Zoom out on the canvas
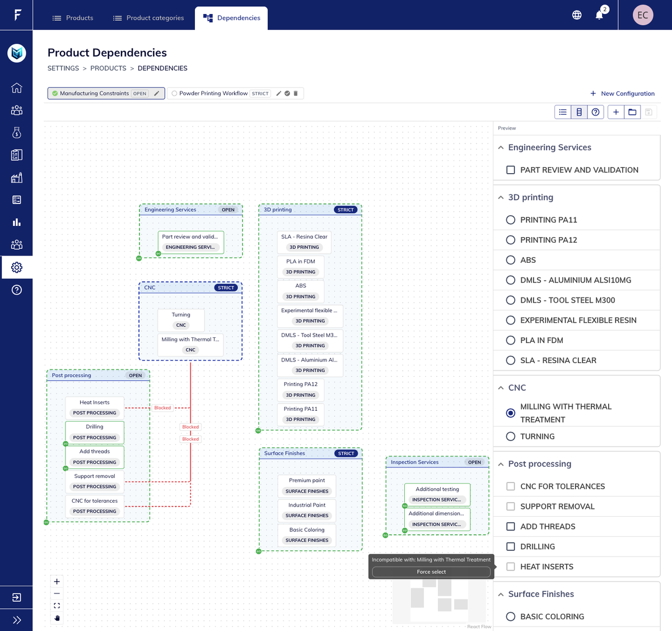 (57, 593)
